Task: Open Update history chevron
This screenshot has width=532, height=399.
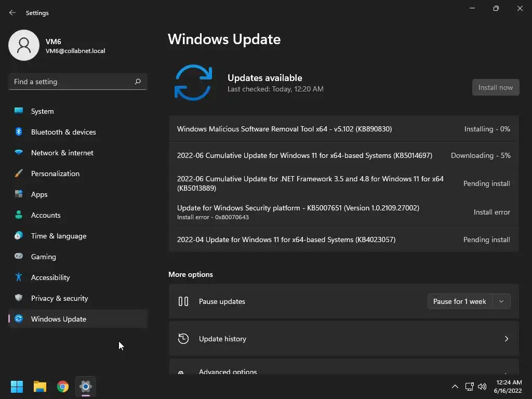Action: [507, 339]
